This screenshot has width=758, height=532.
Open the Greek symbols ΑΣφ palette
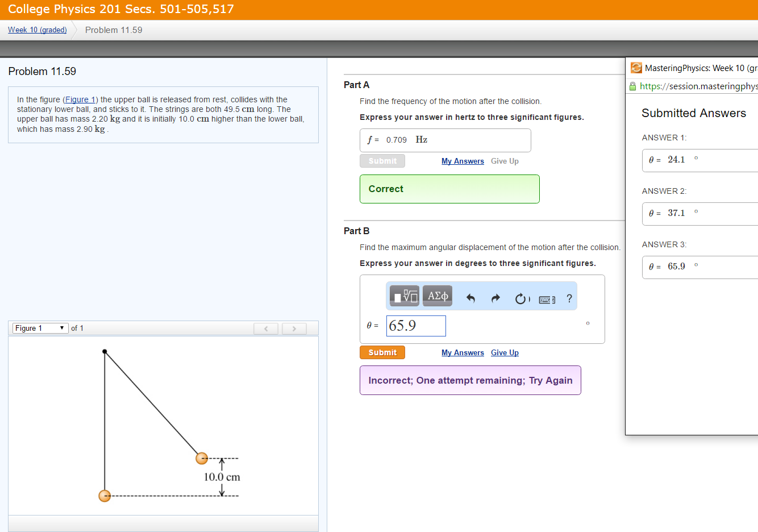click(x=437, y=296)
